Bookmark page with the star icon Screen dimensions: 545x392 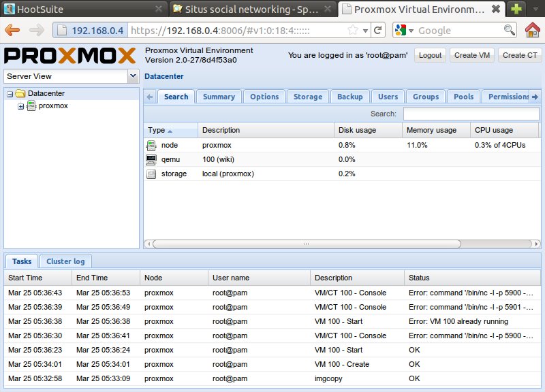(x=353, y=31)
